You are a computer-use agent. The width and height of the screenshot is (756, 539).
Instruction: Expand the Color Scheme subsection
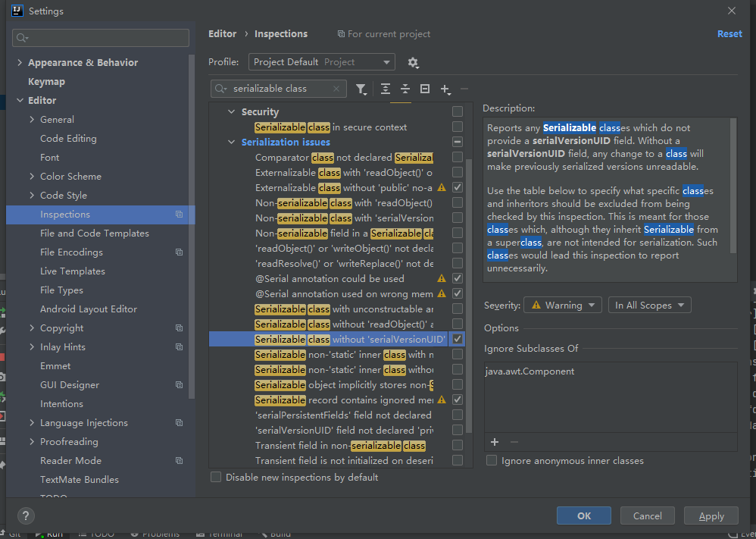[32, 177]
